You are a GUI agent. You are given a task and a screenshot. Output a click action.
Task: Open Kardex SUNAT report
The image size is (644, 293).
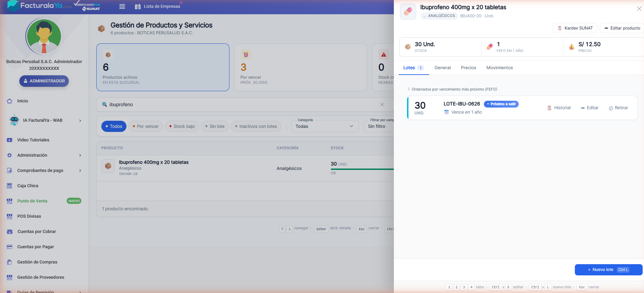575,28
